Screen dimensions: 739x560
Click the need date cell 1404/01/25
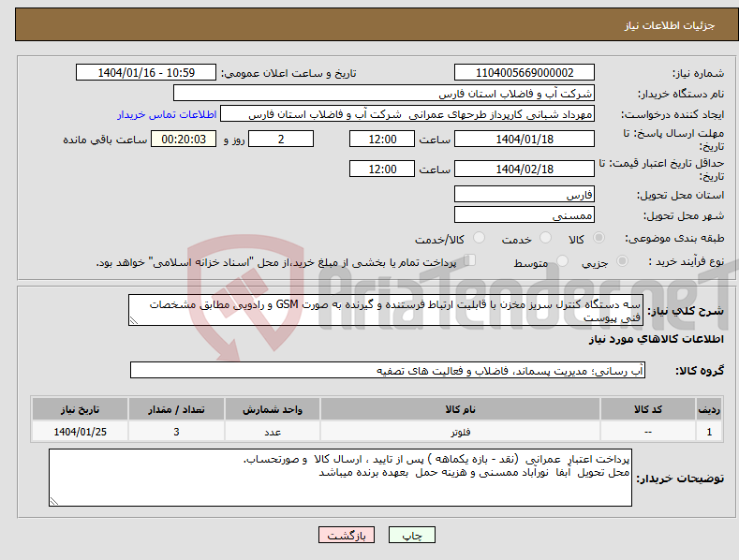click(x=81, y=432)
